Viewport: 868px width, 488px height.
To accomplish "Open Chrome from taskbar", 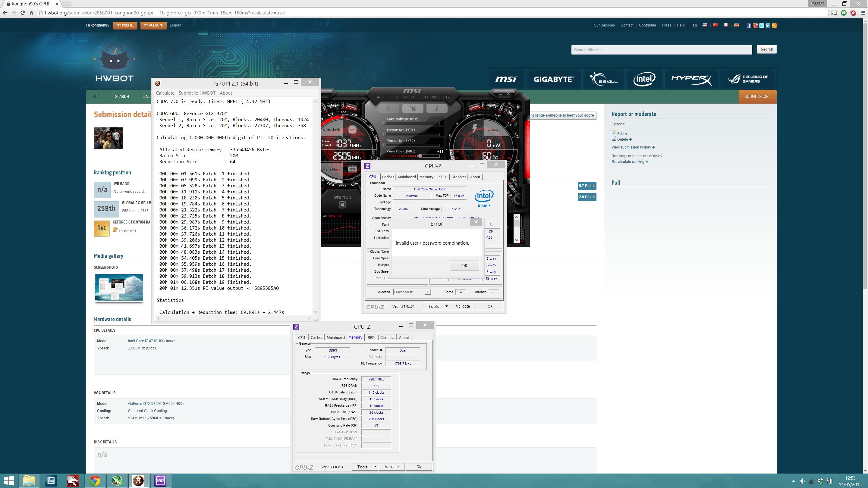I will [95, 480].
